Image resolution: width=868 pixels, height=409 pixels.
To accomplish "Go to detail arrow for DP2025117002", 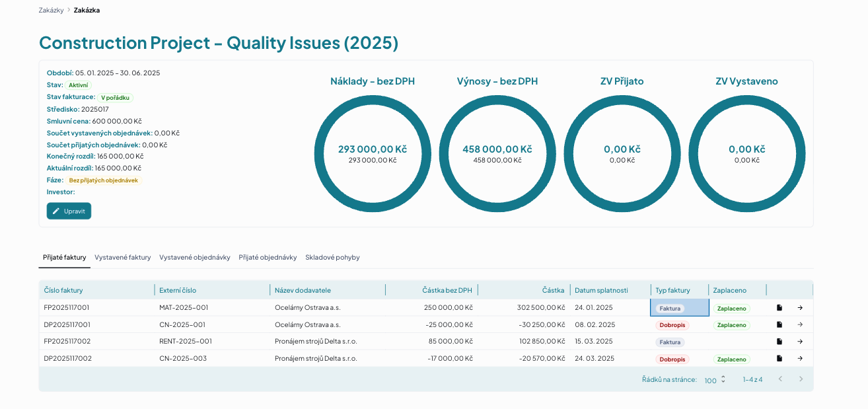I will pos(800,359).
